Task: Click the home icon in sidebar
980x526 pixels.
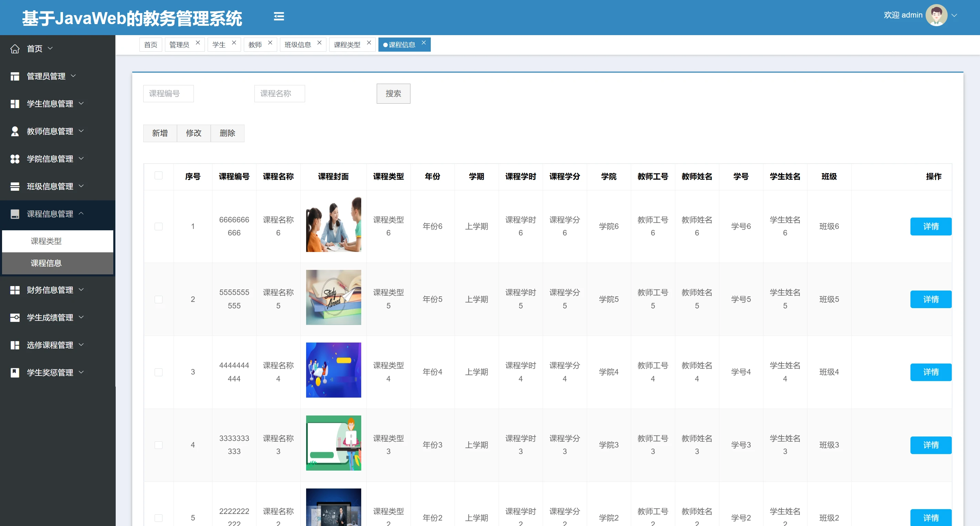Action: click(x=15, y=49)
